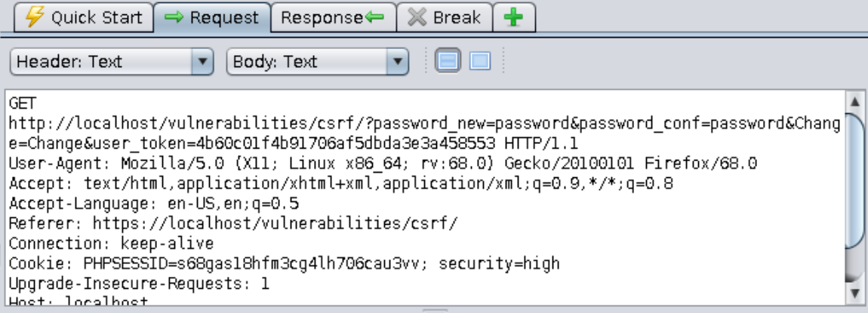Click the green plus add-tab icon

[513, 17]
